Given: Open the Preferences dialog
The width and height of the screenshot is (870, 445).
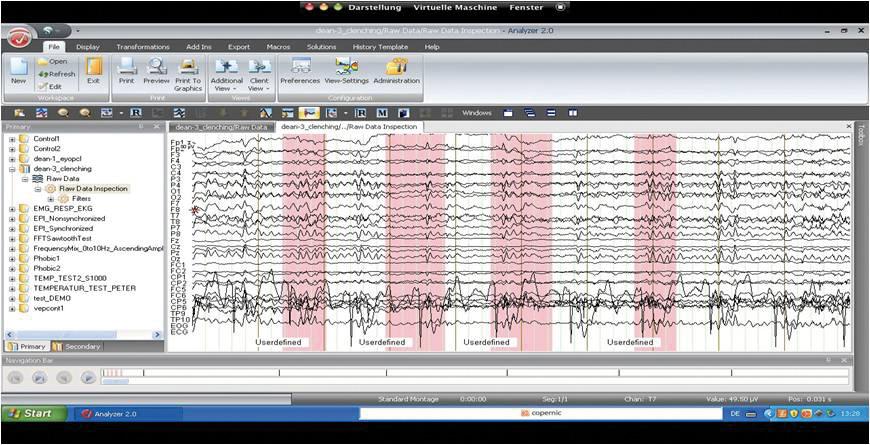Looking at the screenshot, I should [x=300, y=72].
